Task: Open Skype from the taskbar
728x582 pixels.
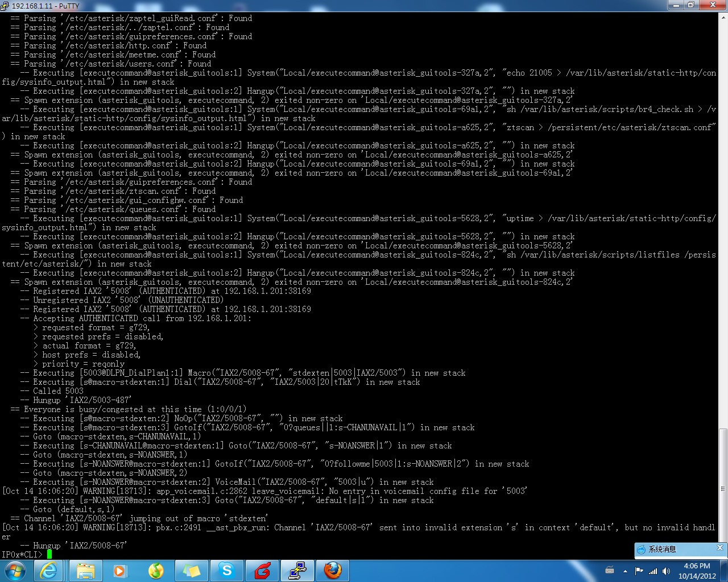Action: pyautogui.click(x=227, y=571)
